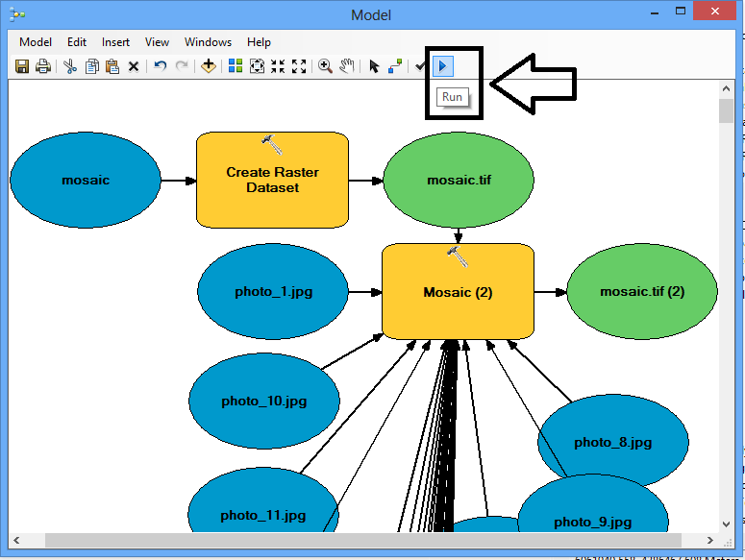745x560 pixels.
Task: Click the Run model button
Action: tap(442, 66)
